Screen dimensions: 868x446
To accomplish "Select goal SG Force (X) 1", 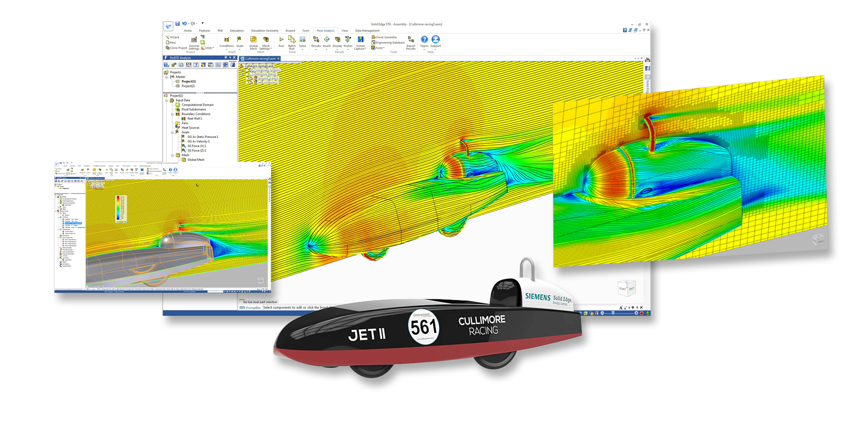I will [197, 146].
